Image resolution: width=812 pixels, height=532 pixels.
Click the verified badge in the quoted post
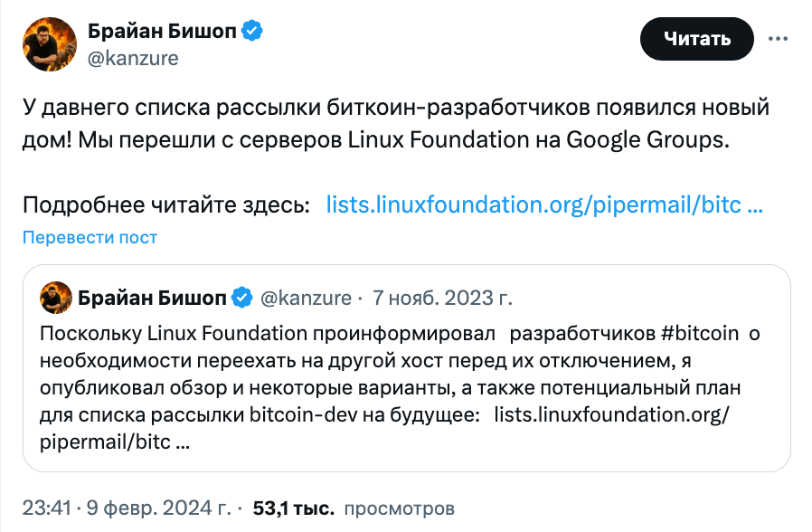[241, 298]
